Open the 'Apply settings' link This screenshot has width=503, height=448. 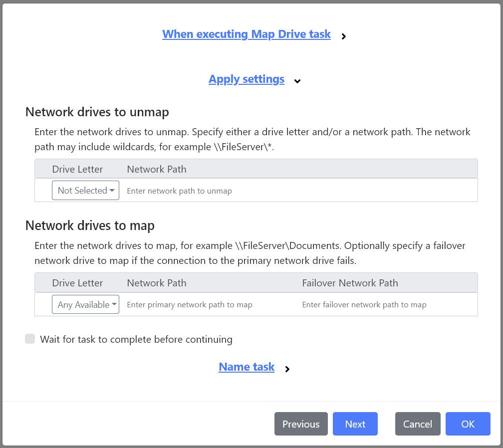[x=246, y=79]
